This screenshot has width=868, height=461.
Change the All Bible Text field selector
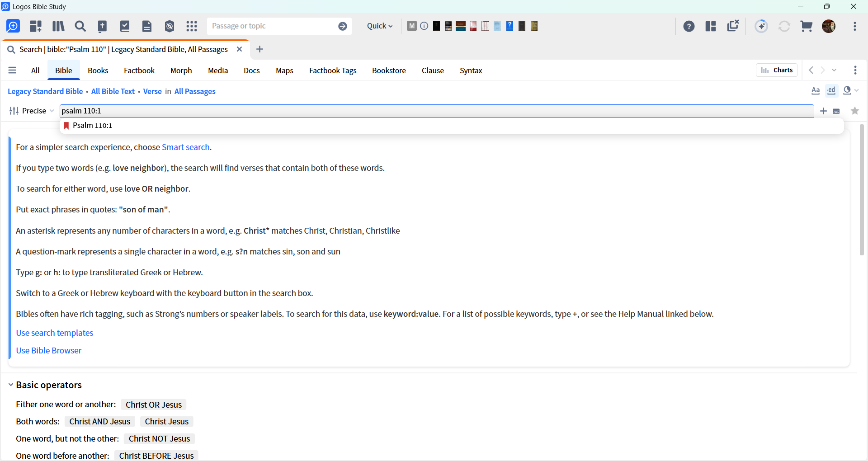point(113,91)
